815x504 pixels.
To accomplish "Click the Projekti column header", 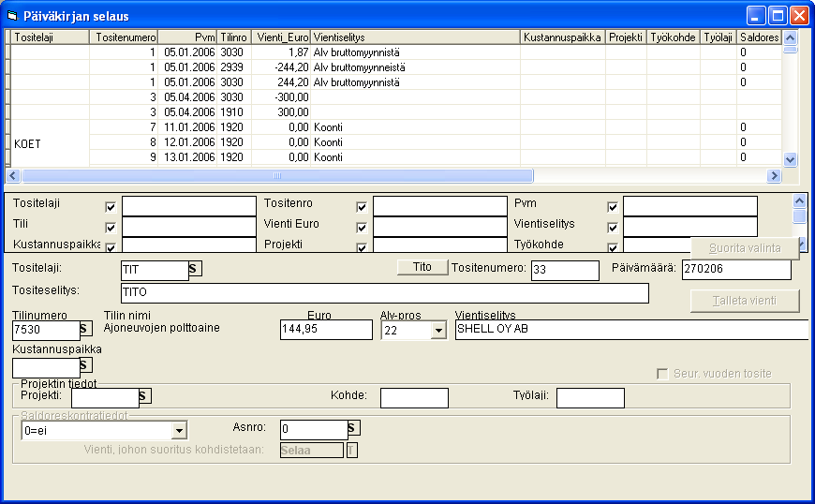I will [x=626, y=37].
